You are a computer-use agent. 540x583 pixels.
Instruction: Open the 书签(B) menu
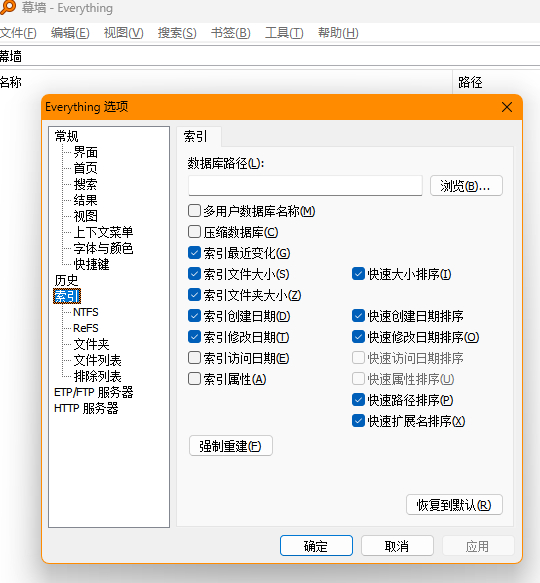[231, 33]
